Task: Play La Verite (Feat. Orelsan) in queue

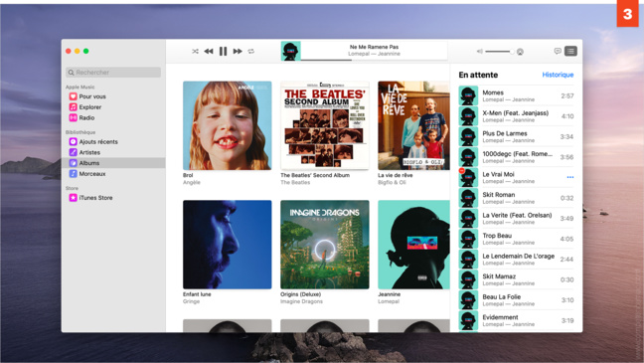Action: click(x=516, y=218)
